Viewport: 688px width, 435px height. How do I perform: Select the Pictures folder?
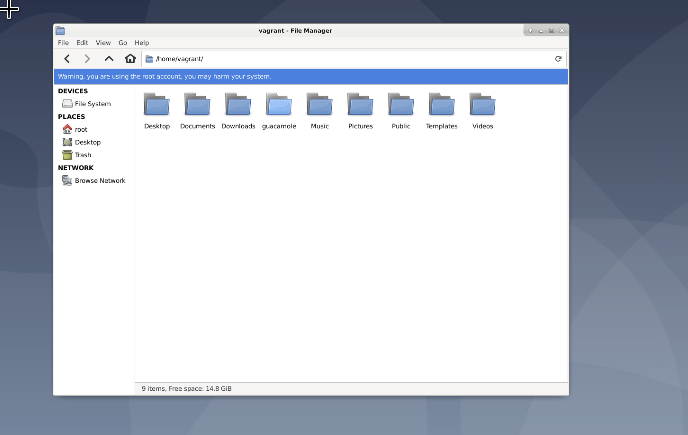(x=360, y=104)
